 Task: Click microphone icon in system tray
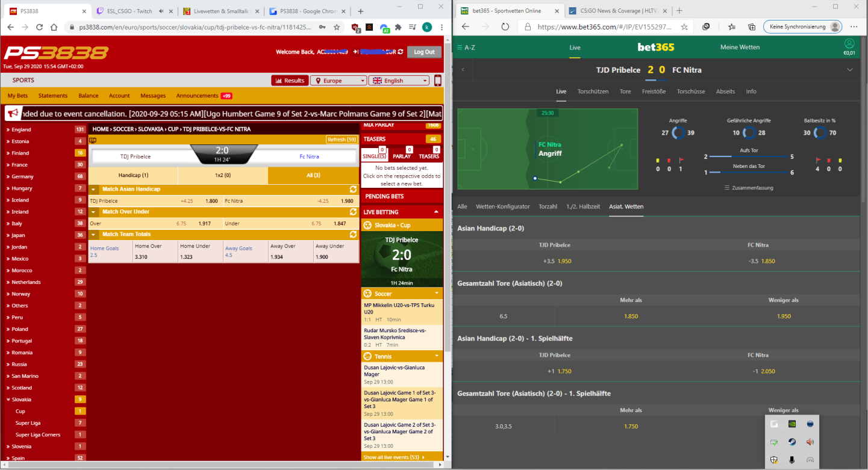792,460
